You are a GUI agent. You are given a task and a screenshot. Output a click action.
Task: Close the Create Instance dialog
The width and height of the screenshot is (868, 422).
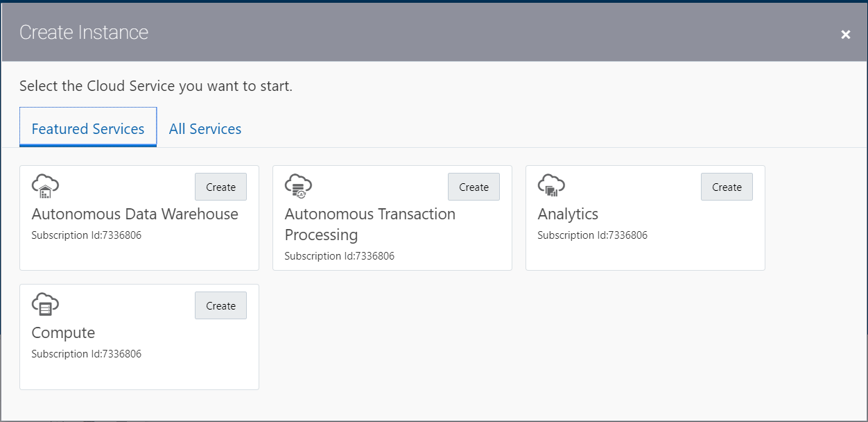[x=845, y=34]
